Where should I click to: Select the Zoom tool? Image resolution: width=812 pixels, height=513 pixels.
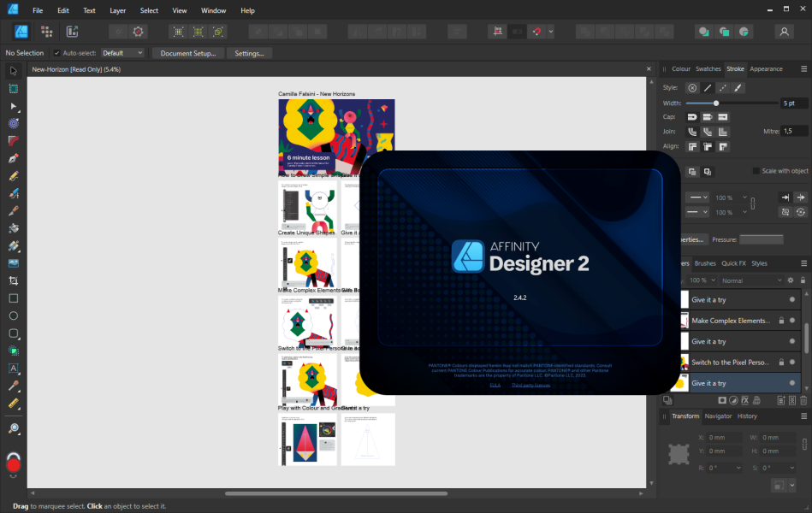click(x=14, y=428)
